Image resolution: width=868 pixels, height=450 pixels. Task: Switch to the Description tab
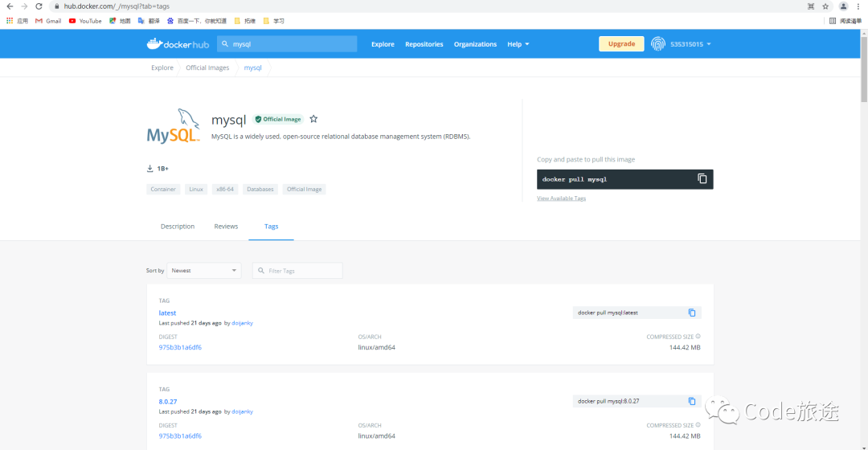(178, 227)
